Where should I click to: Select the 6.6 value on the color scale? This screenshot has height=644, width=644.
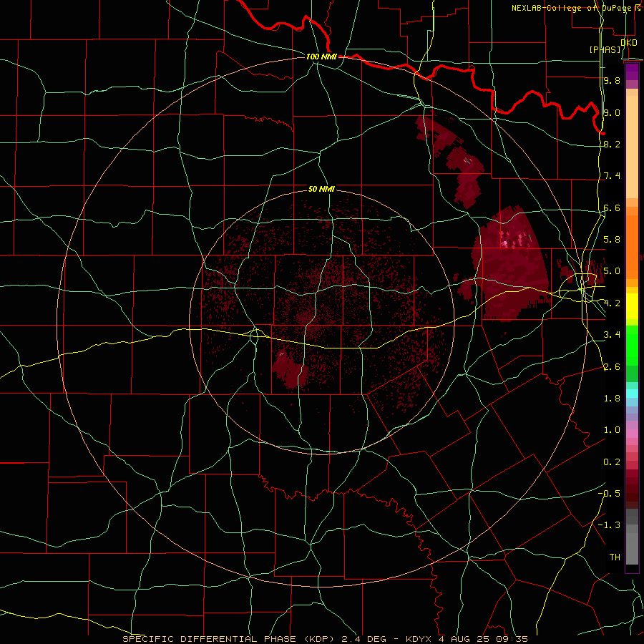tap(612, 208)
